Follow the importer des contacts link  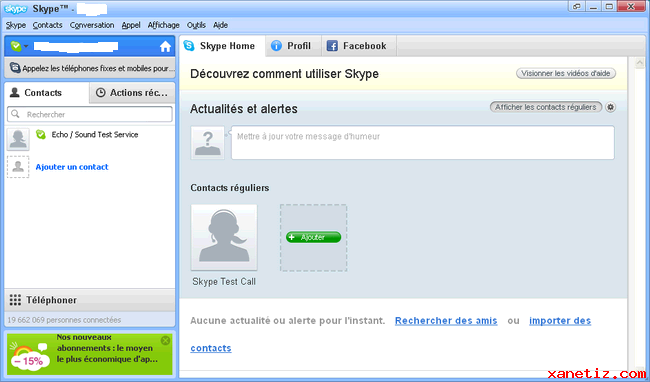click(x=560, y=321)
